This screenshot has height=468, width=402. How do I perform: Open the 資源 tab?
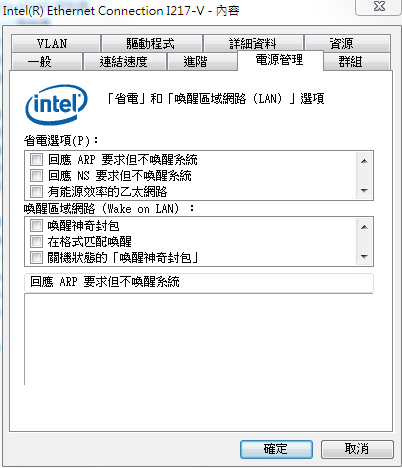pos(347,43)
